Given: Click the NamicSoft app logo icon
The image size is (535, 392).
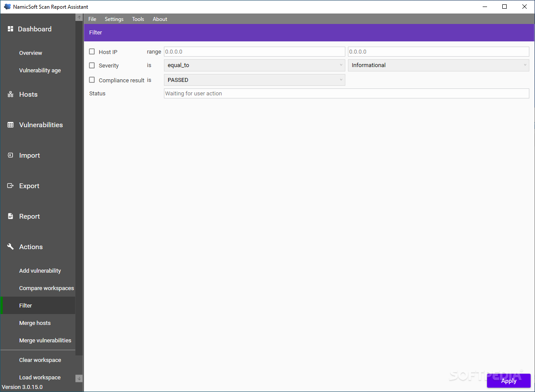Looking at the screenshot, I should [x=7, y=7].
